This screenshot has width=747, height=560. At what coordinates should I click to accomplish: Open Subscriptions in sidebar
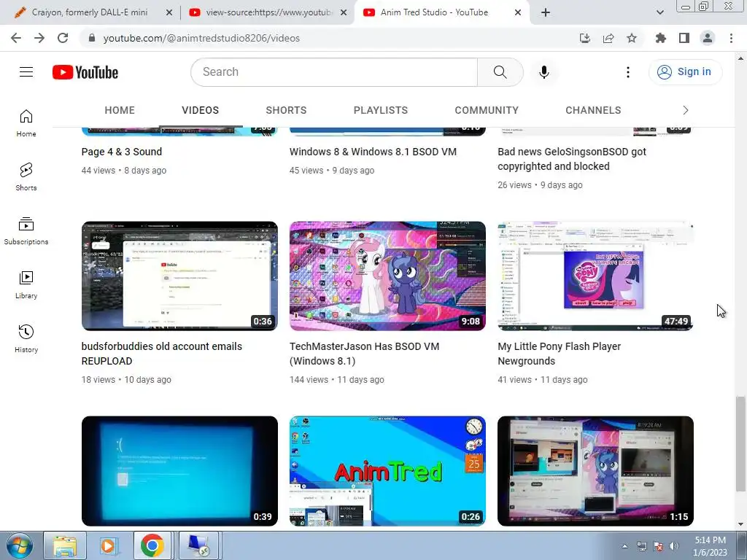point(26,231)
